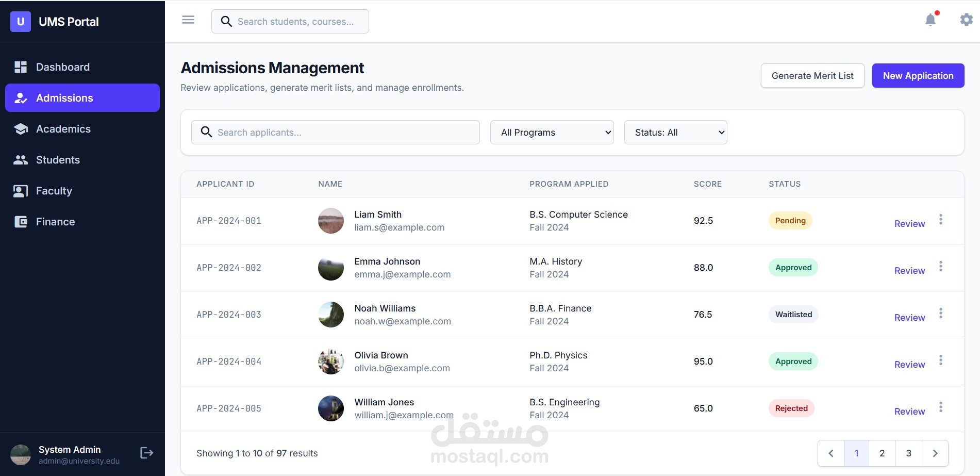The height and width of the screenshot is (476, 980).
Task: Expand the All Programs dropdown
Action: click(552, 133)
